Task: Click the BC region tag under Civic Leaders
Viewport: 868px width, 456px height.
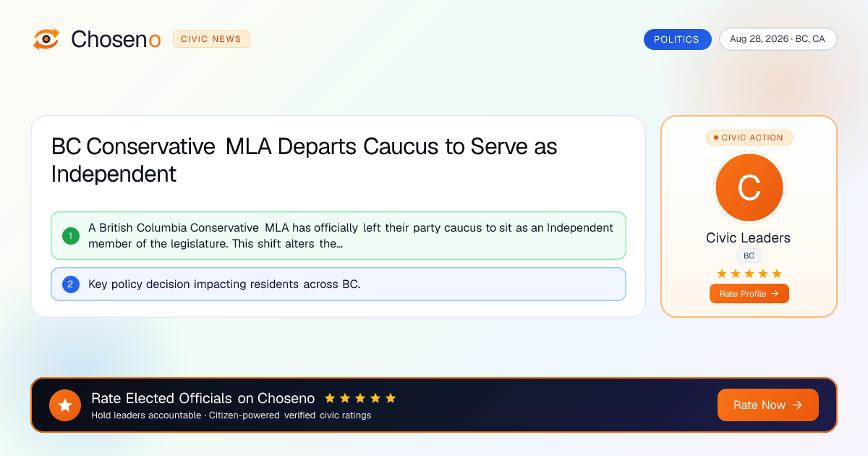Action: [749, 256]
